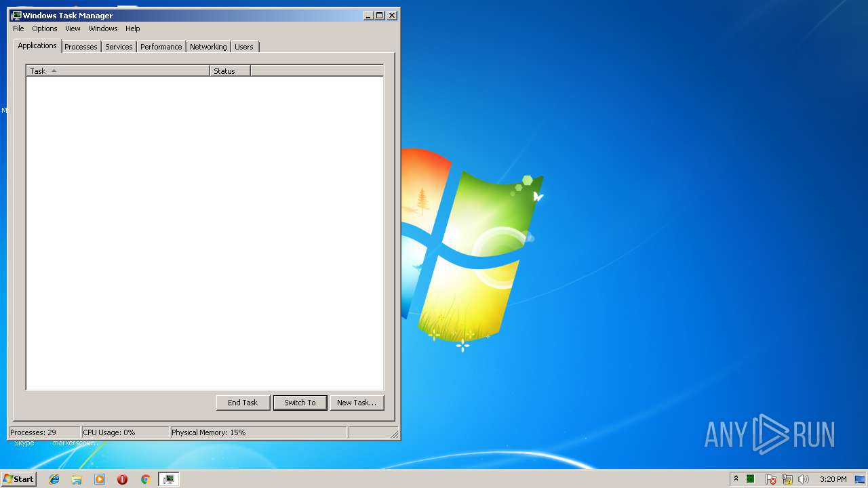Sort by the Task column header

pyautogui.click(x=118, y=70)
